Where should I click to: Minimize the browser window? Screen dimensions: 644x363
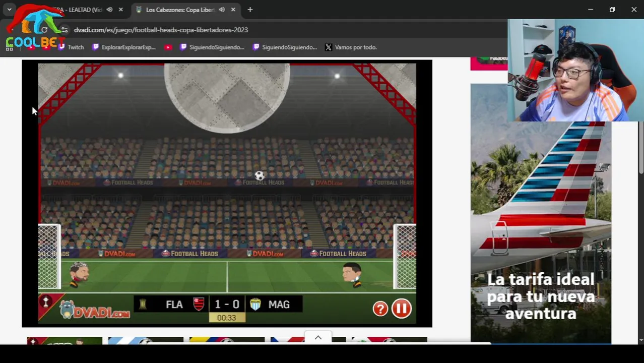click(x=591, y=10)
